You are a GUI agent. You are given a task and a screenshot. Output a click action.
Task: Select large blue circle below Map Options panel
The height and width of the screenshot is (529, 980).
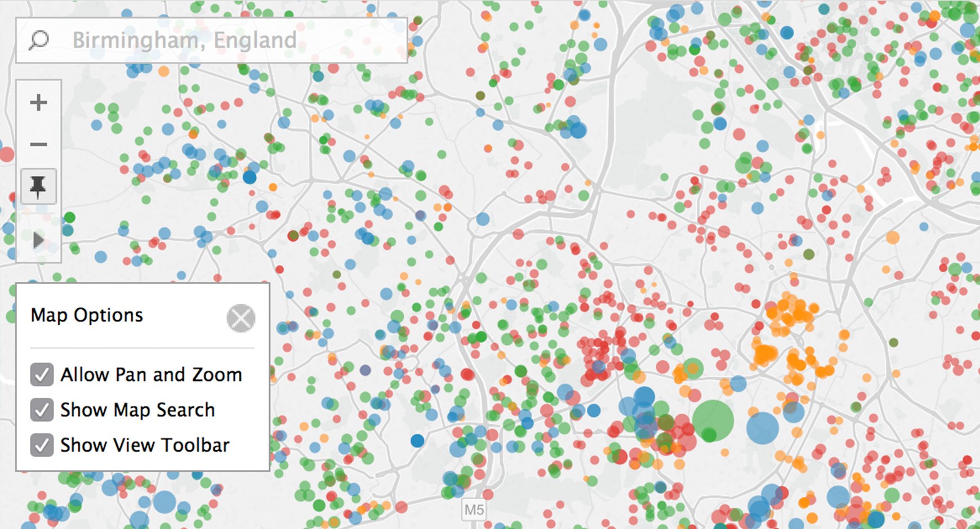point(164,502)
